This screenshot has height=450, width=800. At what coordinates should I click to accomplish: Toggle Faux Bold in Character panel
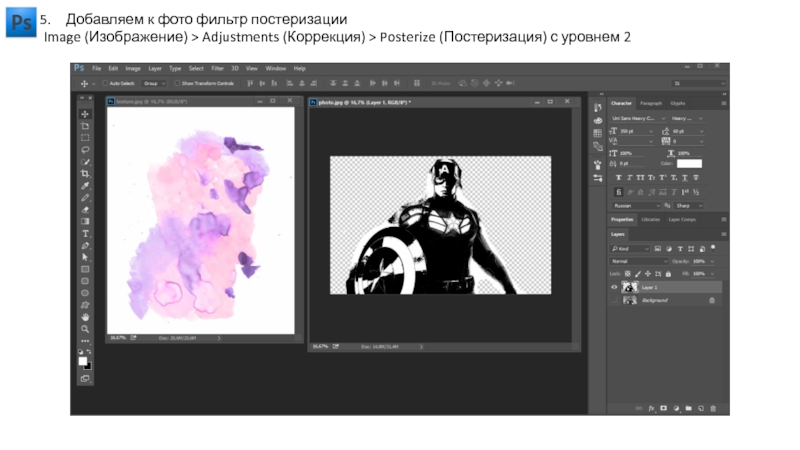[x=618, y=178]
